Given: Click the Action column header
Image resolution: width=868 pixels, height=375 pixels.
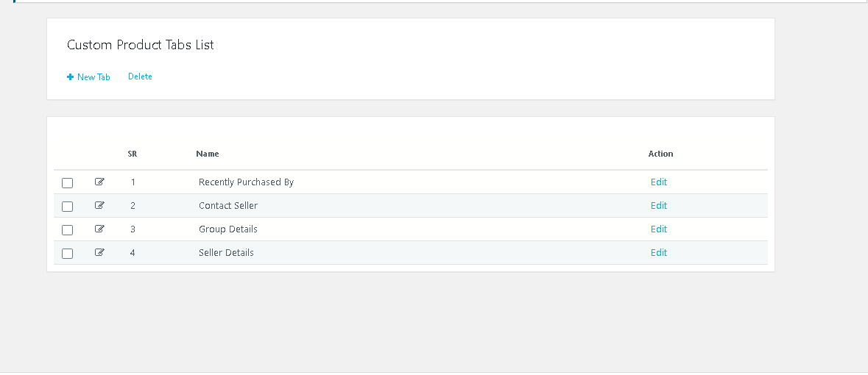Looking at the screenshot, I should click(x=660, y=154).
